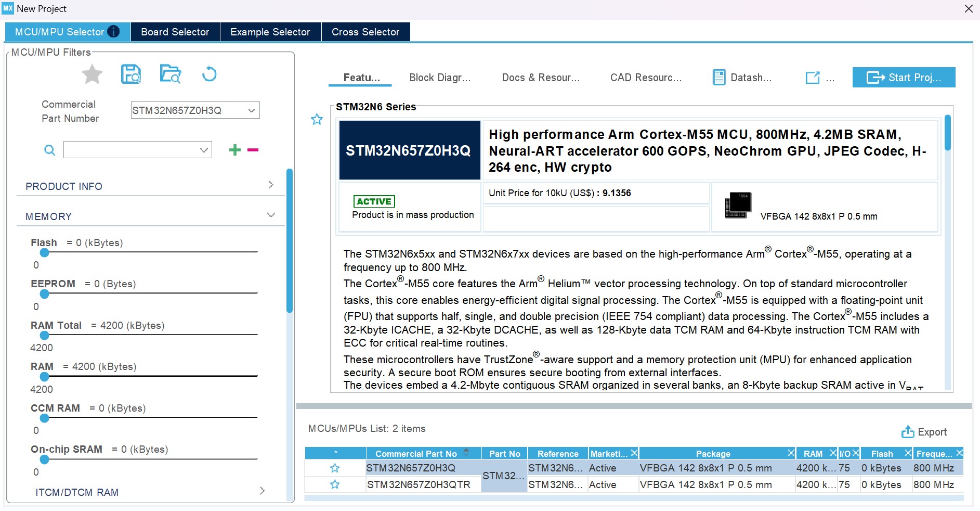Click the STM32N657Z0H3Q dark title block
Image resolution: width=980 pixels, height=511 pixels.
tap(409, 150)
